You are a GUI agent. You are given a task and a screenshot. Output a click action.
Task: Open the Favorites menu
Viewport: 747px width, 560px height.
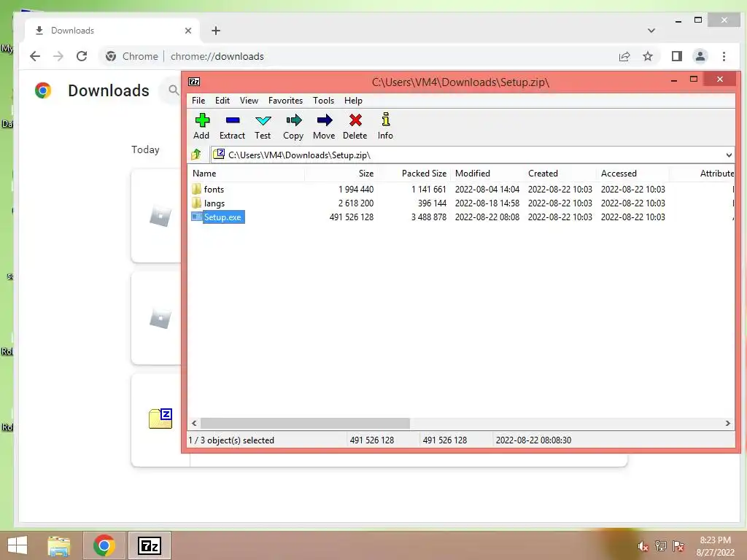[285, 101]
